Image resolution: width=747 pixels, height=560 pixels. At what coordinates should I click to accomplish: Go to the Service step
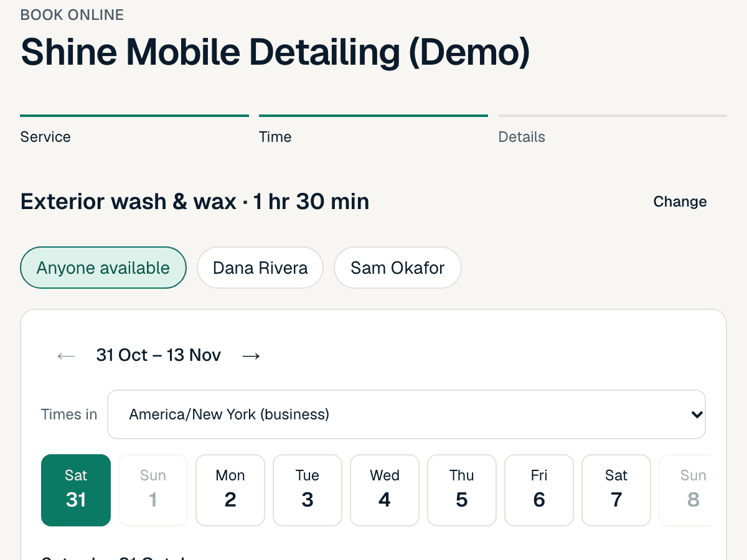134,130
